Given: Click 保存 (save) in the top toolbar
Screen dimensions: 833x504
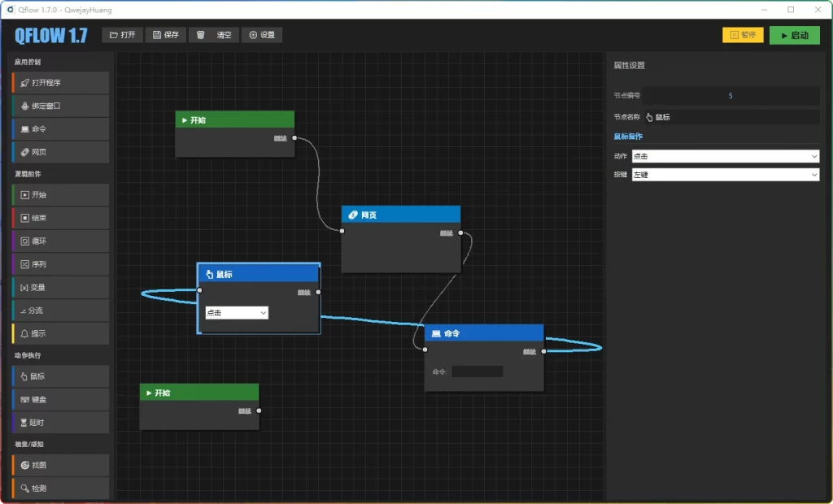Looking at the screenshot, I should 166,35.
